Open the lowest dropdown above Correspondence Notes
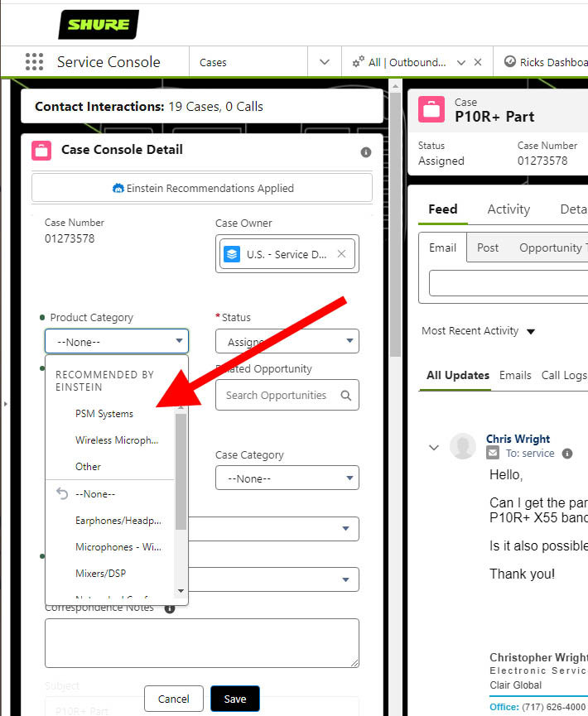The width and height of the screenshot is (588, 716). (273, 579)
